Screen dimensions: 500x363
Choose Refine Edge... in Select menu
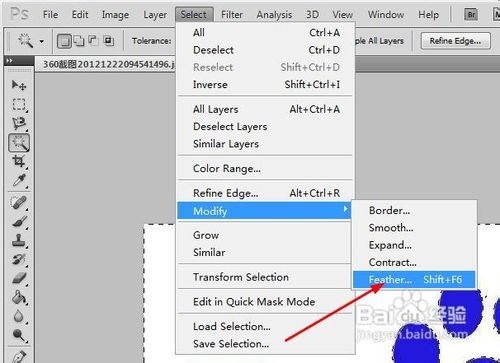265,193
